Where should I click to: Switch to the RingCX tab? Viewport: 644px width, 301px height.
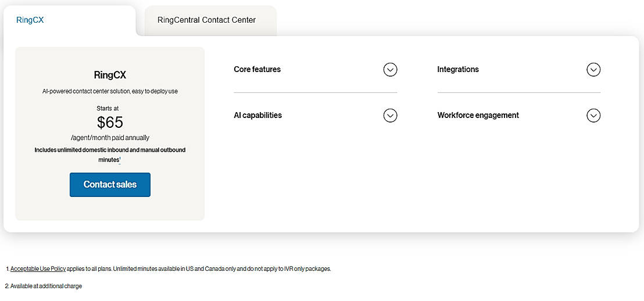[x=30, y=20]
